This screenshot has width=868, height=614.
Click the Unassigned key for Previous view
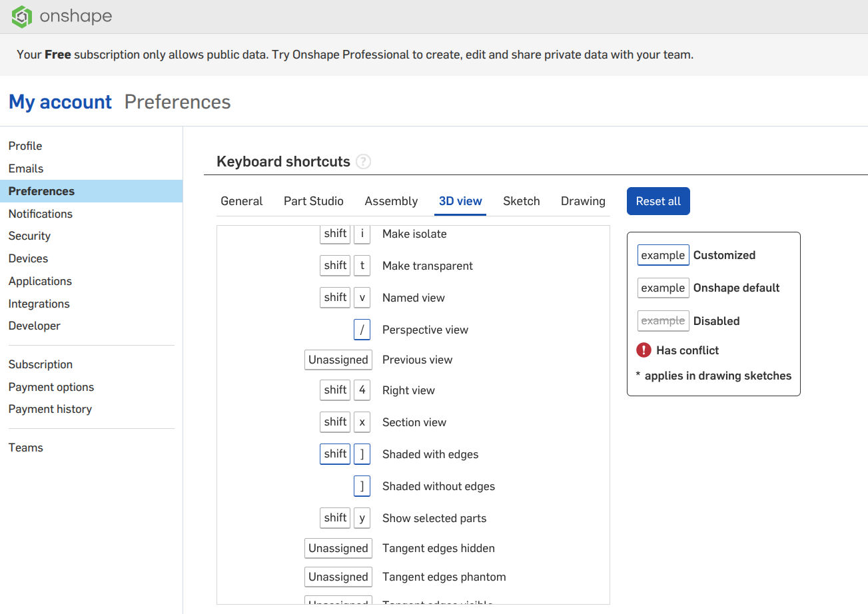(x=338, y=360)
